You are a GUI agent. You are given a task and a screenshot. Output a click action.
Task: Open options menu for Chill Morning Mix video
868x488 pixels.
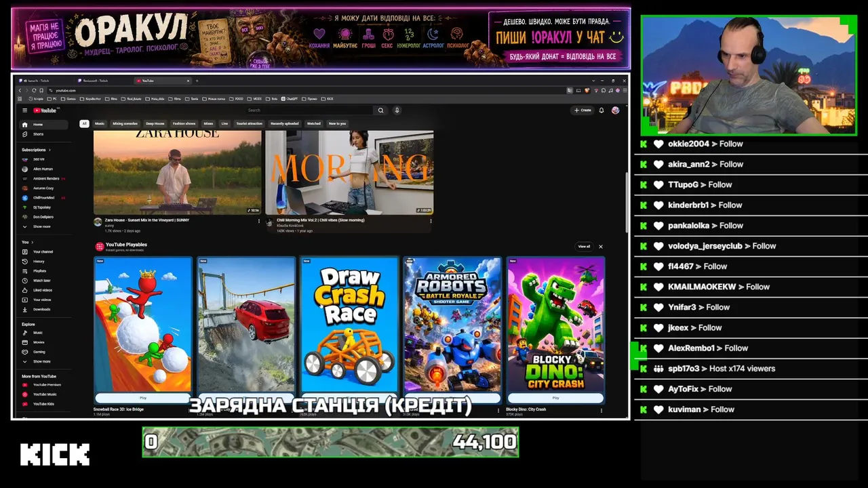point(431,221)
